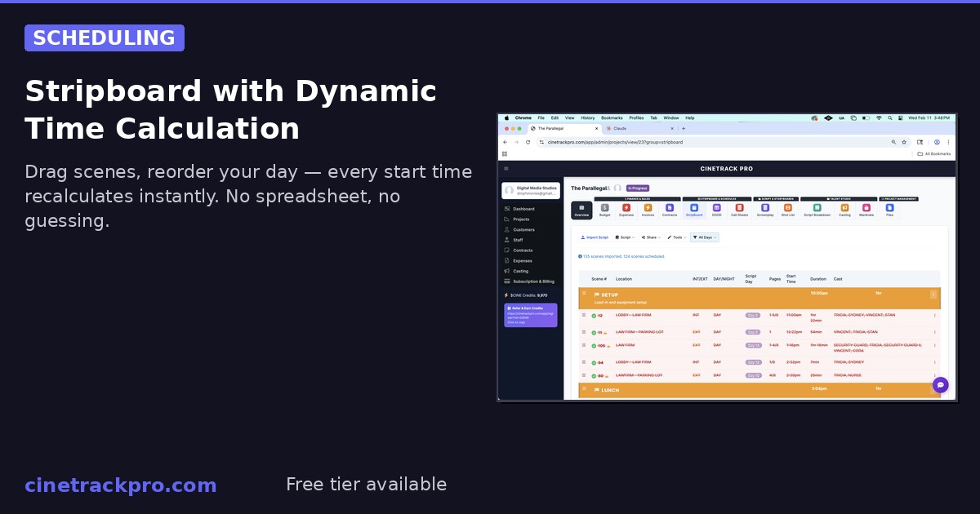
Task: Toggle green check on scene 94
Action: (x=594, y=362)
